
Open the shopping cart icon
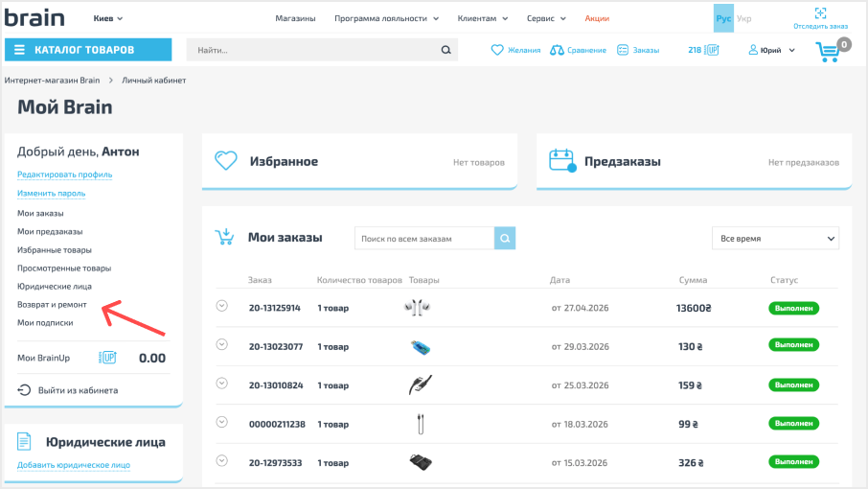point(828,52)
